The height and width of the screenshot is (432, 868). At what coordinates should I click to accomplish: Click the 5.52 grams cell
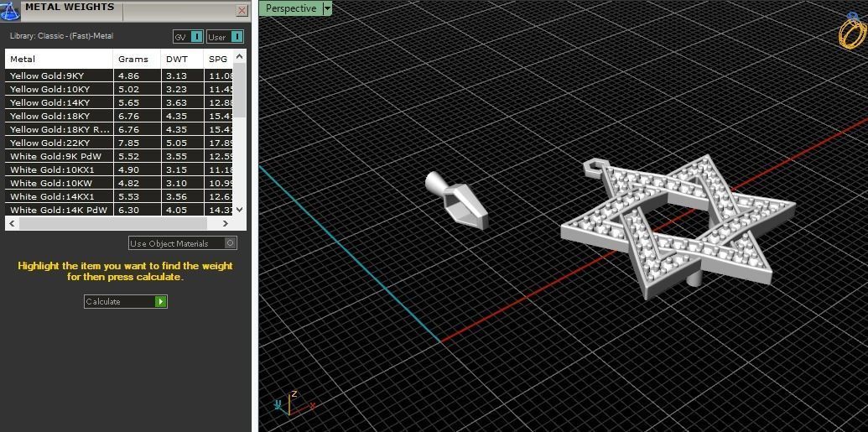[137, 156]
